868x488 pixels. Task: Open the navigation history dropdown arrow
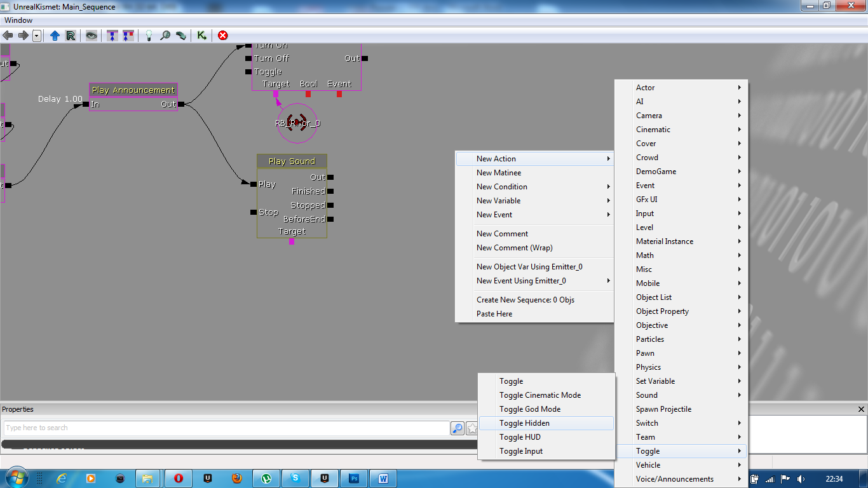pyautogui.click(x=37, y=36)
